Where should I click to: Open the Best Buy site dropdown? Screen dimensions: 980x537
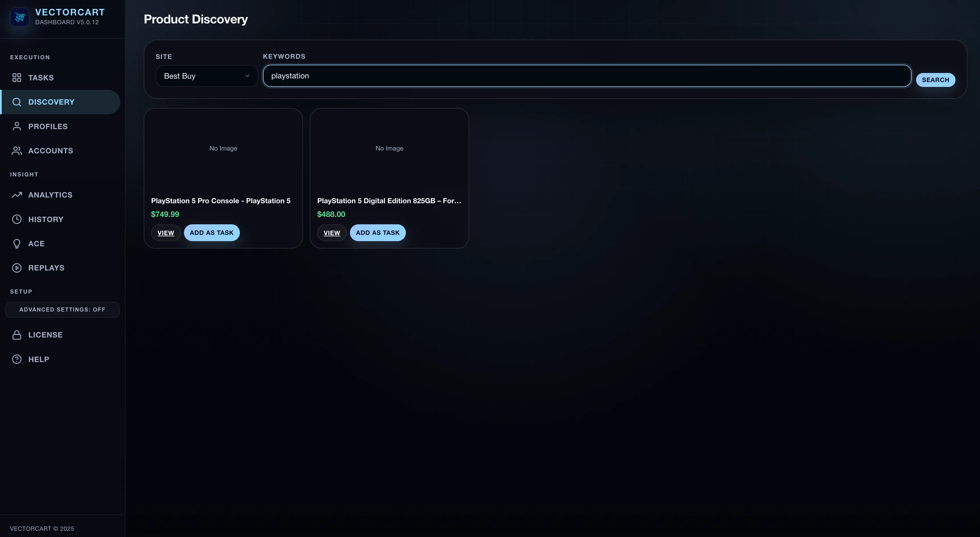[x=206, y=76]
